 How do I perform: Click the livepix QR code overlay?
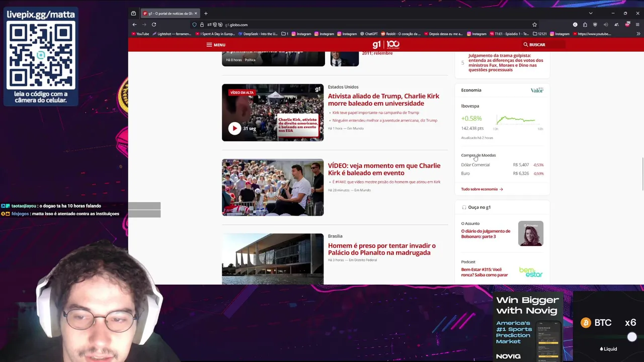pos(41,56)
